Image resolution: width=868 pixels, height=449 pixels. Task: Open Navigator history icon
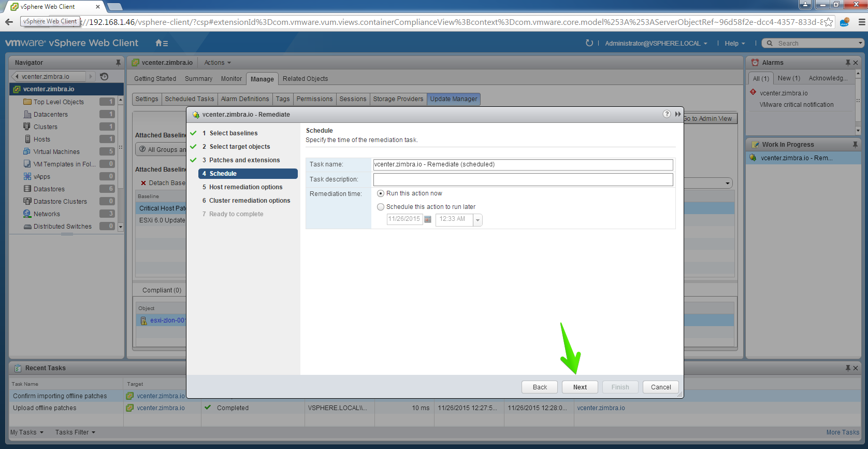104,76
